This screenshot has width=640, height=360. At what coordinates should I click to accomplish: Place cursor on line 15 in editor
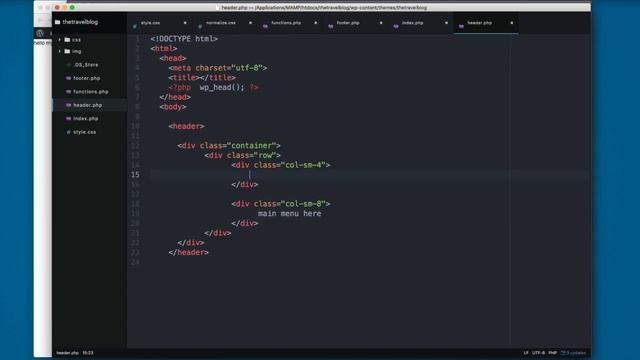(x=370, y=175)
